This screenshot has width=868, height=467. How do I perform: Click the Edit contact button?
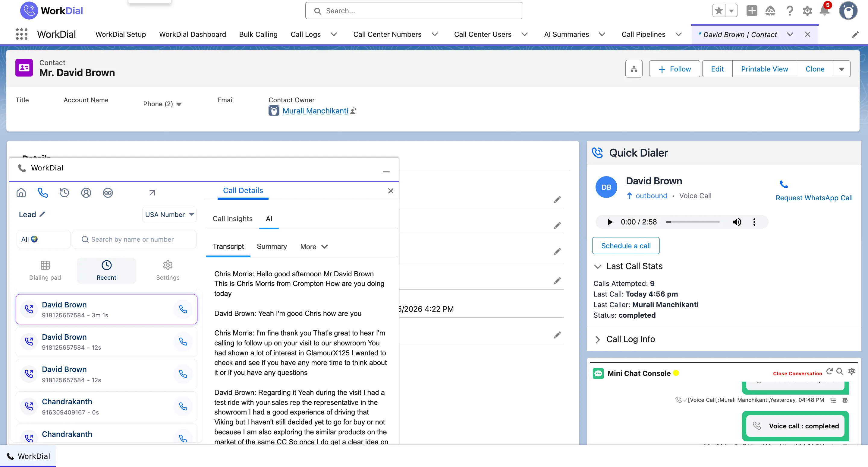tap(717, 69)
